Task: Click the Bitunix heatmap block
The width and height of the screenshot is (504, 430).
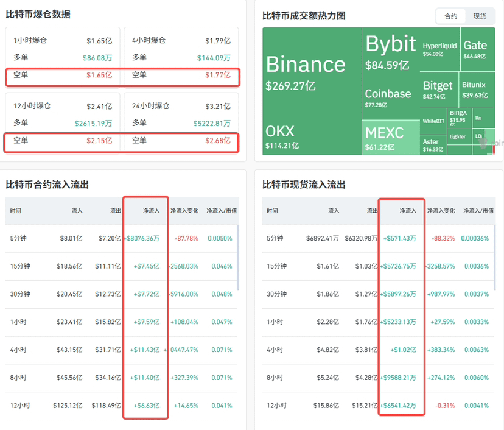Action: coord(477,90)
